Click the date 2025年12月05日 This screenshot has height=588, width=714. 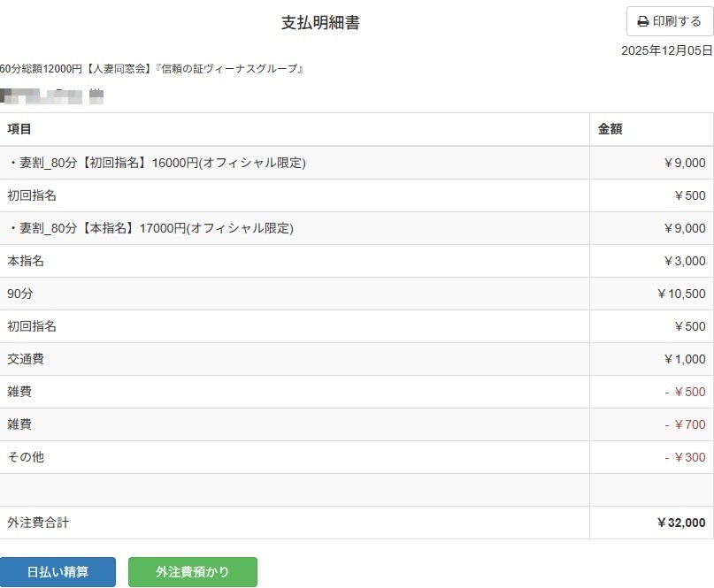[x=666, y=50]
